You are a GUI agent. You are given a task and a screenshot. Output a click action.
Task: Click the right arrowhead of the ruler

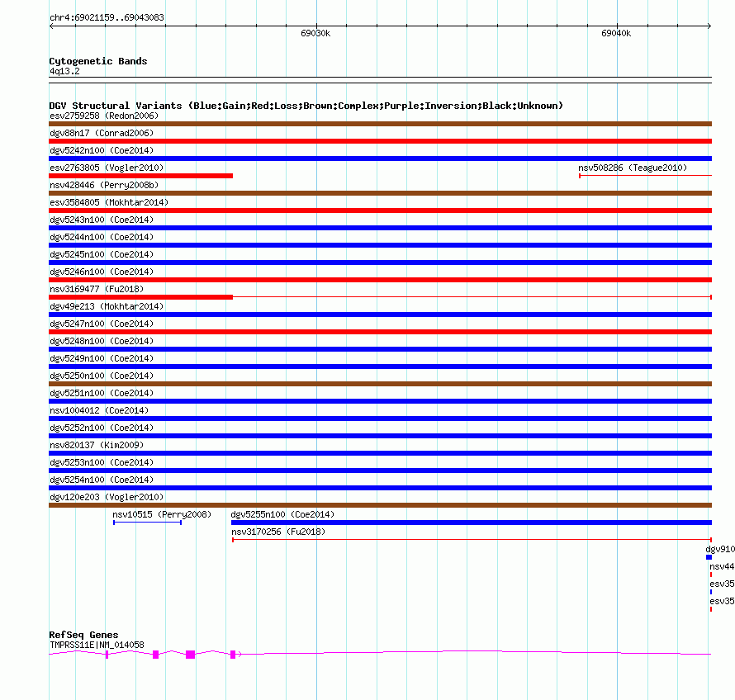[709, 26]
